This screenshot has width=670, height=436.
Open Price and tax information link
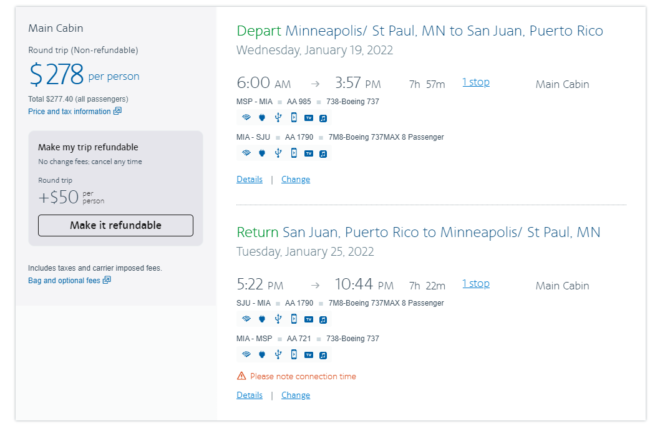coord(69,112)
